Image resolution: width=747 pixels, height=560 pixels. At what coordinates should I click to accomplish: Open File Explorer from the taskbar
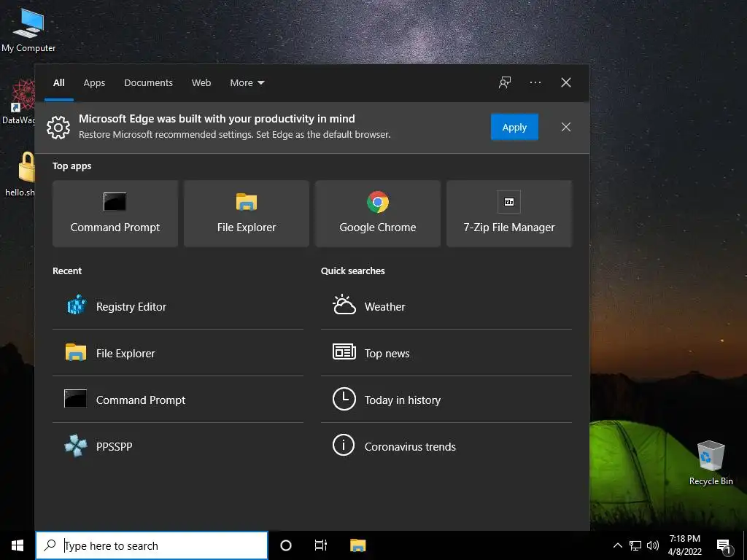357,545
